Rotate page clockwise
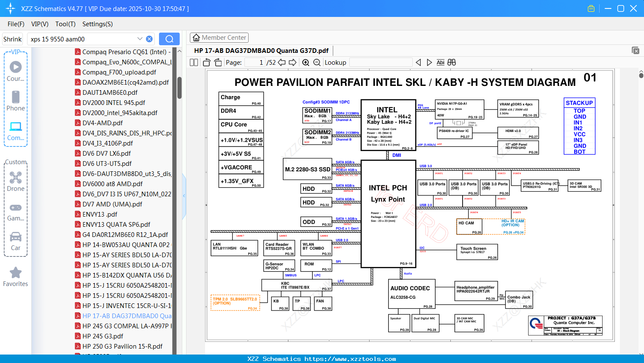 [218, 62]
